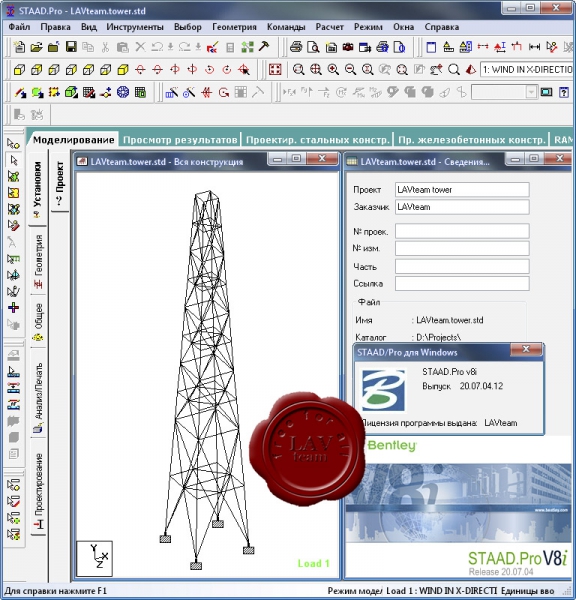Click the table grid icon in third toolbar

coord(140,92)
